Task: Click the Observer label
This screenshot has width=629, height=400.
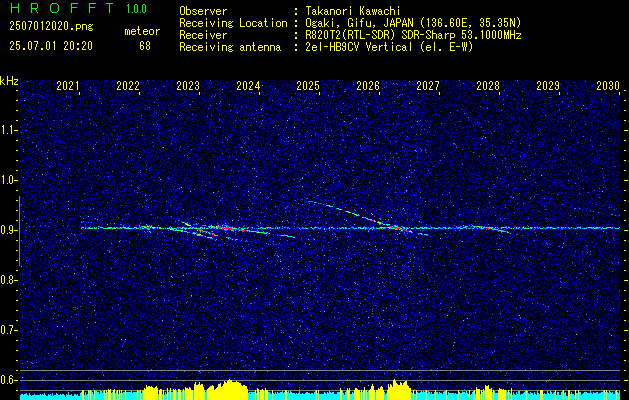Action: click(203, 11)
